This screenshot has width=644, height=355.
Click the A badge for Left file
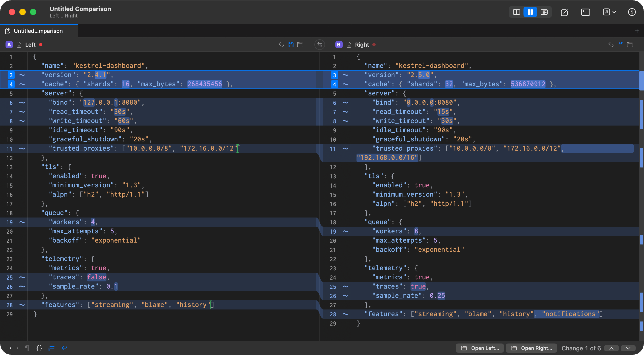click(9, 45)
